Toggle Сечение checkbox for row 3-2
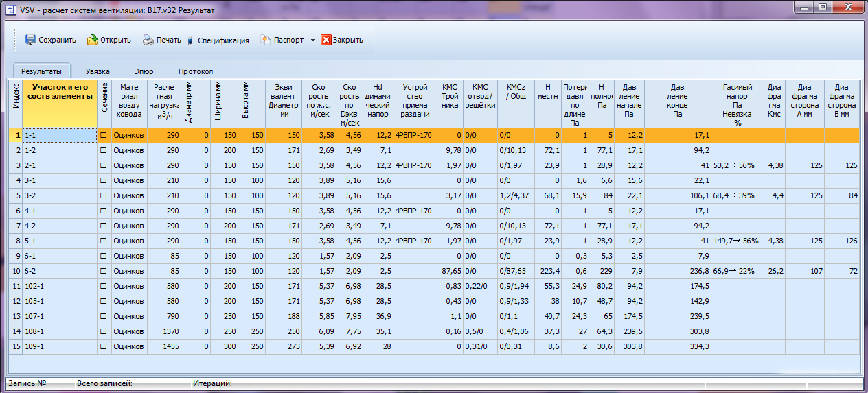Screen dimensions: 868x393 tap(104, 196)
